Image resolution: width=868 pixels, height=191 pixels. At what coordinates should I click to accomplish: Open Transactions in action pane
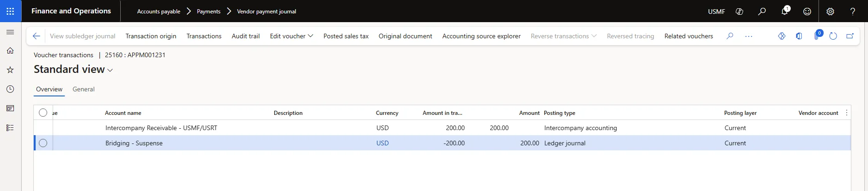[x=204, y=36]
